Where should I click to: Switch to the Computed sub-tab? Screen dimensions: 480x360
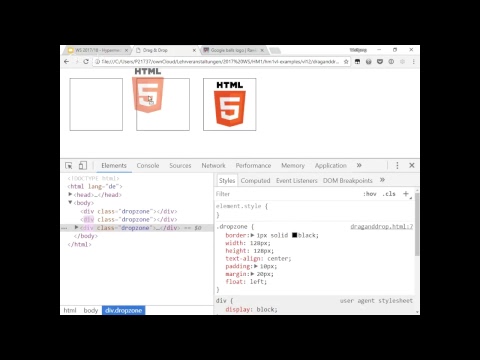pos(255,181)
